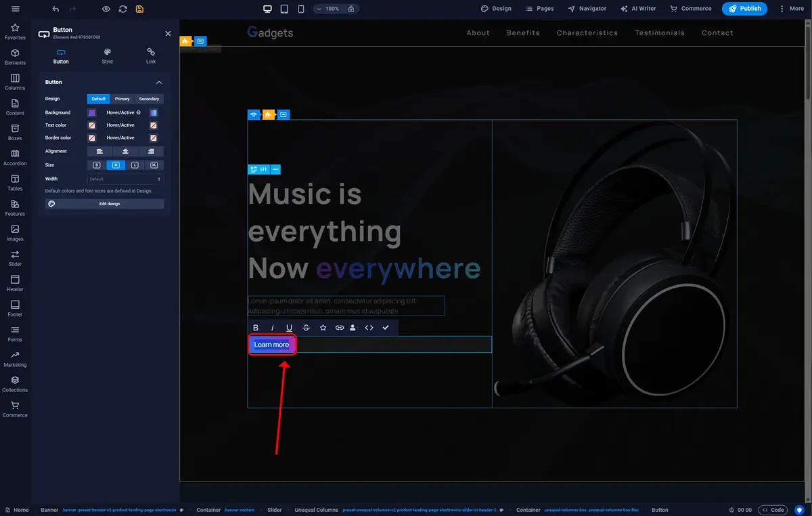Open the Slider elements in sidebar
812x516 pixels.
15,258
